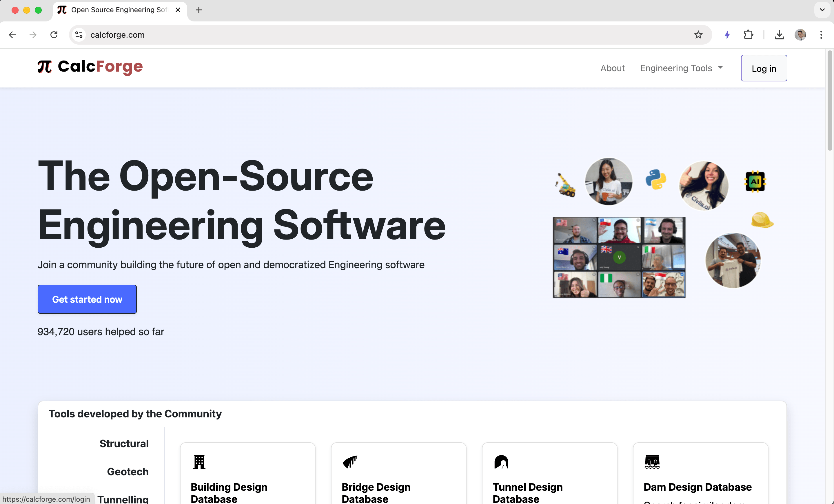Click the Bridge Design Database bridge icon

pyautogui.click(x=350, y=462)
